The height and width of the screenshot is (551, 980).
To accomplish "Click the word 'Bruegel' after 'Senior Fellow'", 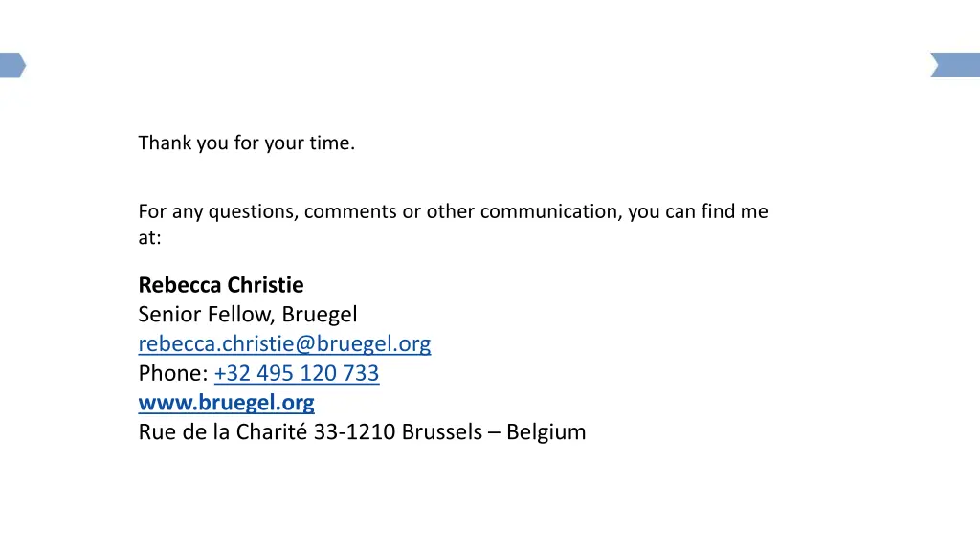I will [320, 314].
